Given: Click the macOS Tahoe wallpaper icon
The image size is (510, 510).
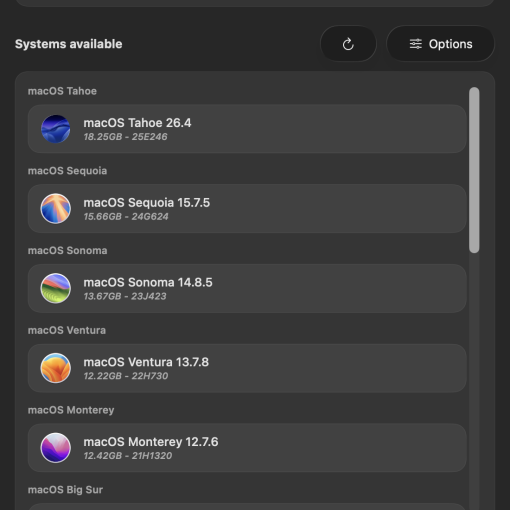Looking at the screenshot, I should pyautogui.click(x=56, y=129).
